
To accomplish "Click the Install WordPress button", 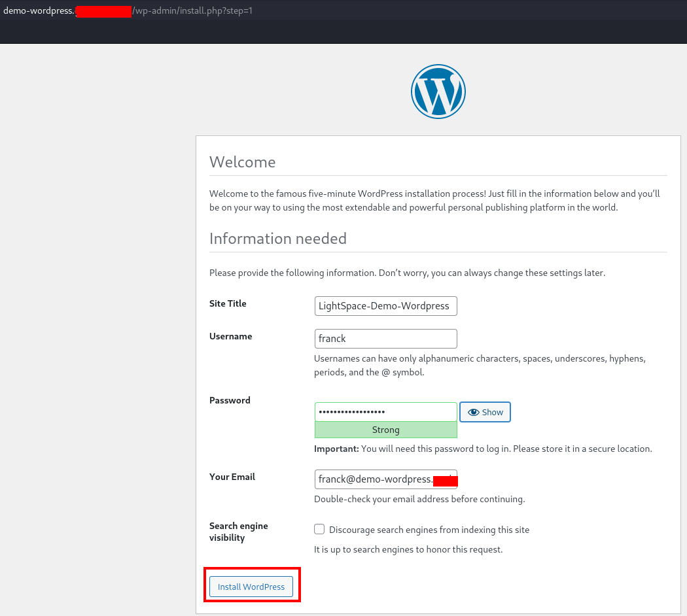I will (x=251, y=587).
